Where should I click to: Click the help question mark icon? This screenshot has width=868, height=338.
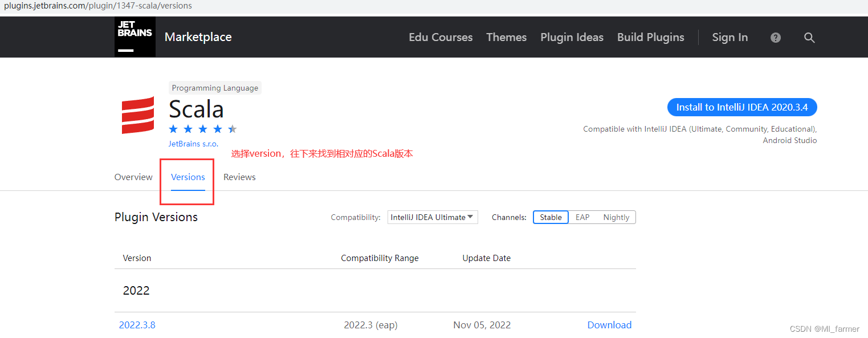coord(775,38)
